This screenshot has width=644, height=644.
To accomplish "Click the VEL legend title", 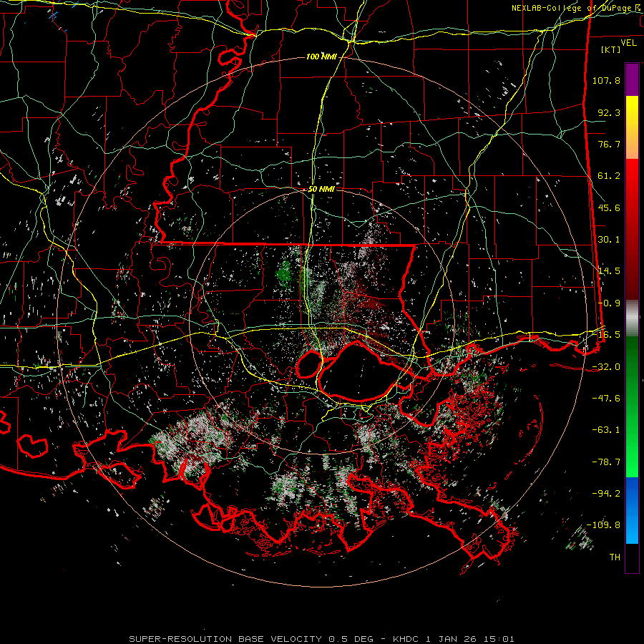I will tap(628, 43).
